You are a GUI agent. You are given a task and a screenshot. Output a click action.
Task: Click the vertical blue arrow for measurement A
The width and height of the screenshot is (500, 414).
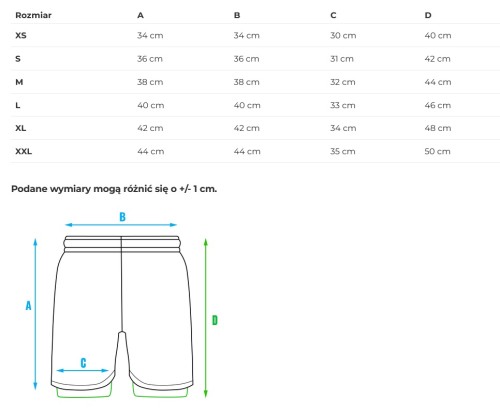(35, 314)
